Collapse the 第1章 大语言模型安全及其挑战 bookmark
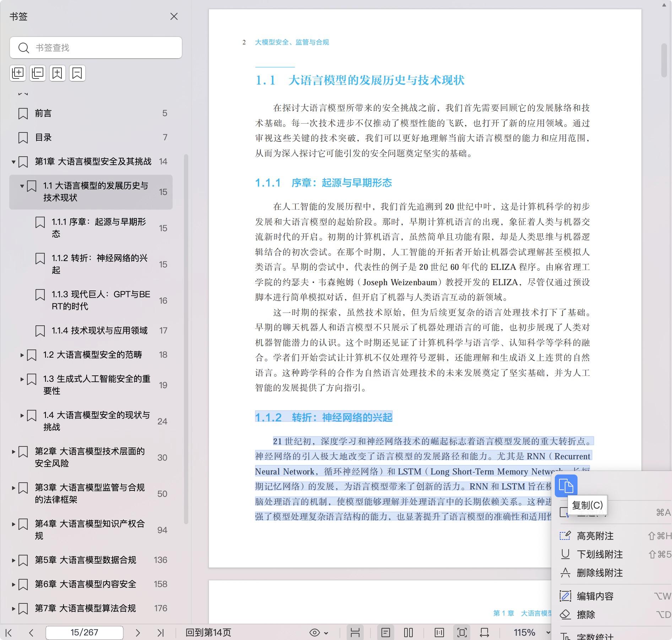 point(13,162)
